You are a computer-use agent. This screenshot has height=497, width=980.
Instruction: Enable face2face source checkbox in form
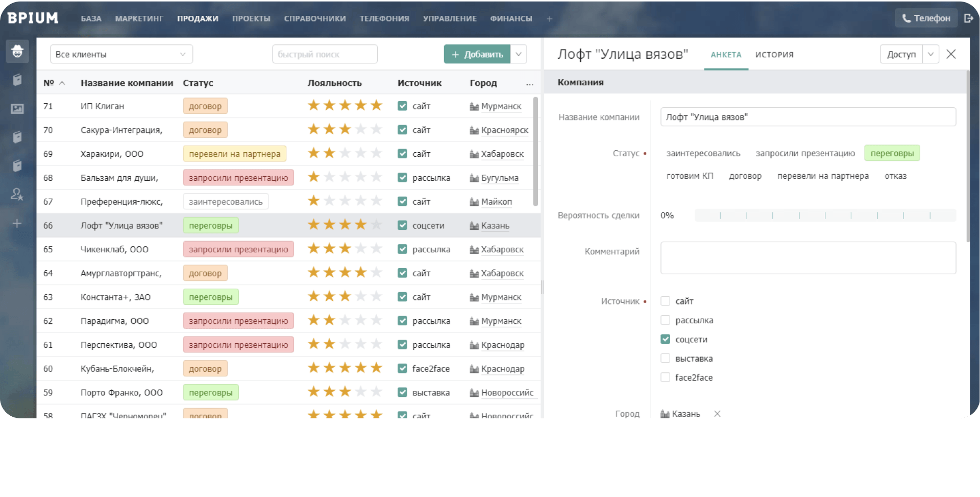665,377
